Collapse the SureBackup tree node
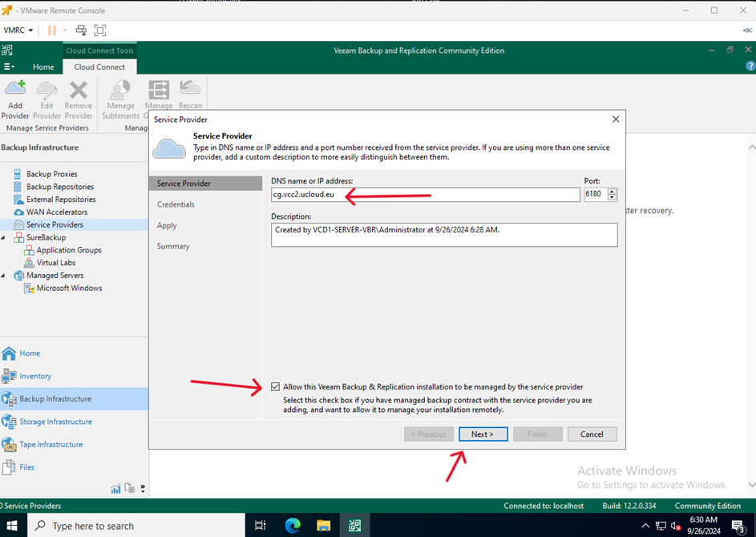756x537 pixels. click(x=4, y=238)
